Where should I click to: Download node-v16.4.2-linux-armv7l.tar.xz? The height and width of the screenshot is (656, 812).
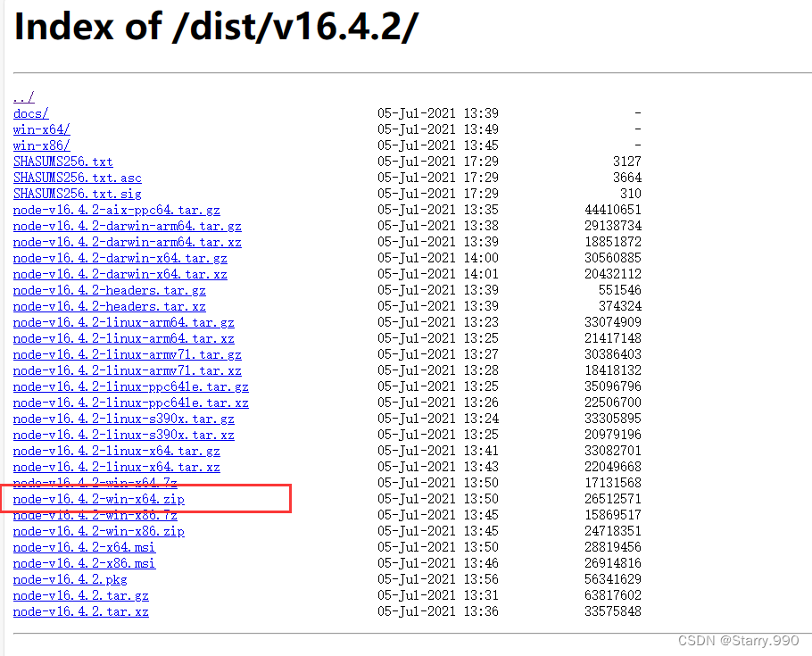click(x=128, y=370)
